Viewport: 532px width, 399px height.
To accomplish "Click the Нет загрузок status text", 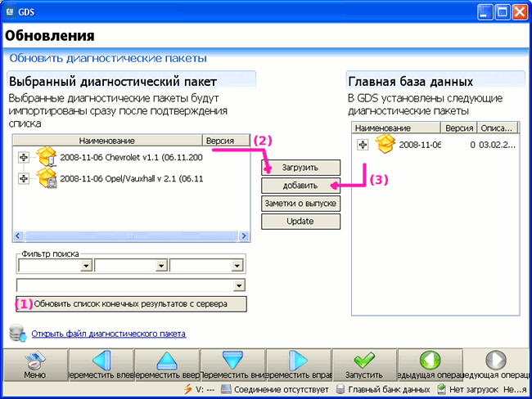I will point(474,389).
